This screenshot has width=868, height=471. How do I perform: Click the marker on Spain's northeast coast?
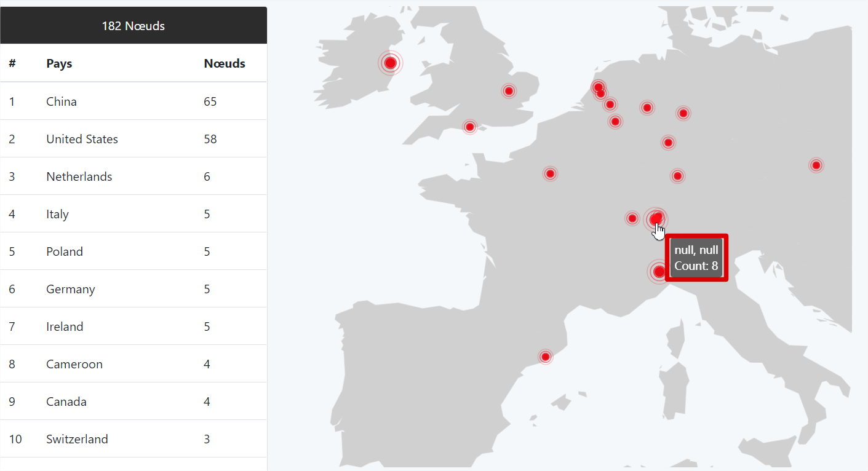point(545,357)
